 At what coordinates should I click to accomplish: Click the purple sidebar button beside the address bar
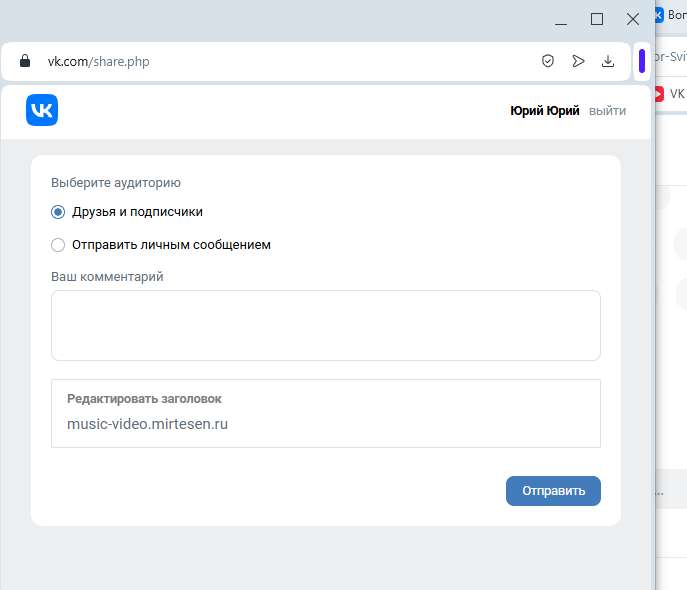click(x=642, y=61)
